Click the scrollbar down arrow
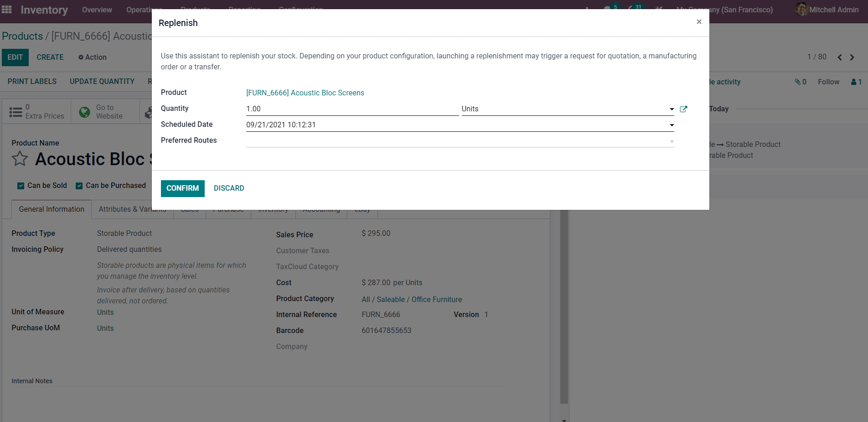 coord(564,420)
